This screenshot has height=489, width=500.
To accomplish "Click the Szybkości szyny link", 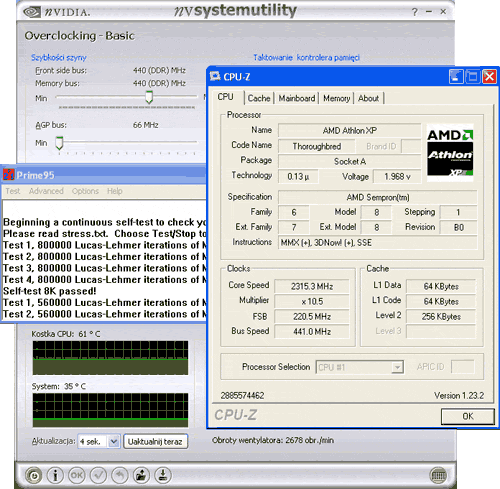I will click(59, 57).
